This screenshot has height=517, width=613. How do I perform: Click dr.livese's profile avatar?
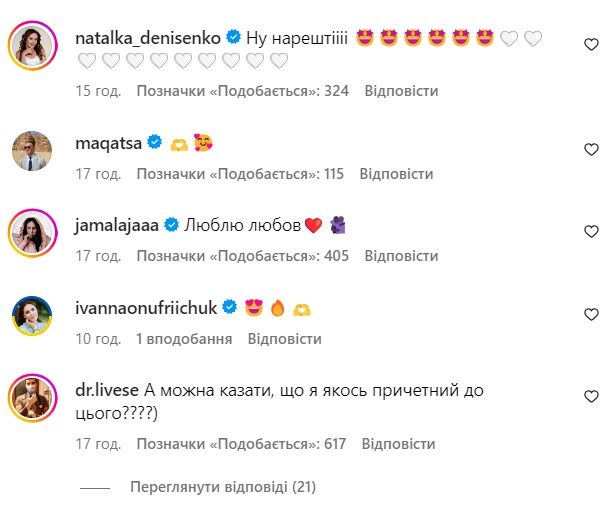tap(31, 398)
